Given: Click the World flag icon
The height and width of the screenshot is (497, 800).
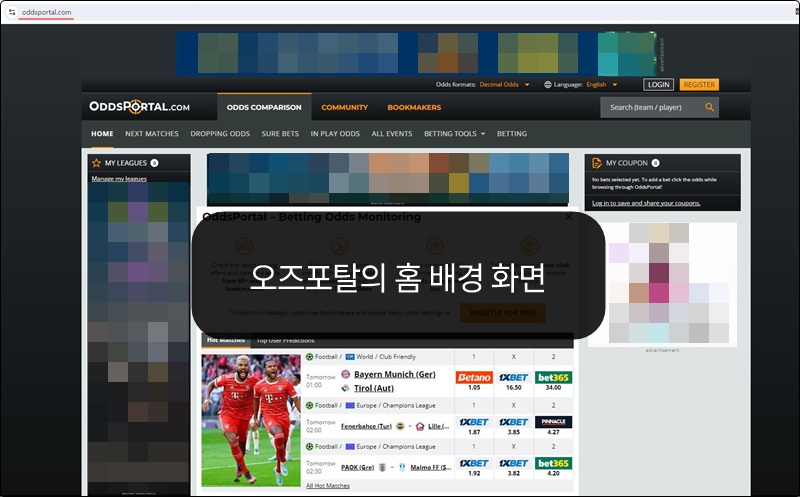Looking at the screenshot, I should click(350, 357).
